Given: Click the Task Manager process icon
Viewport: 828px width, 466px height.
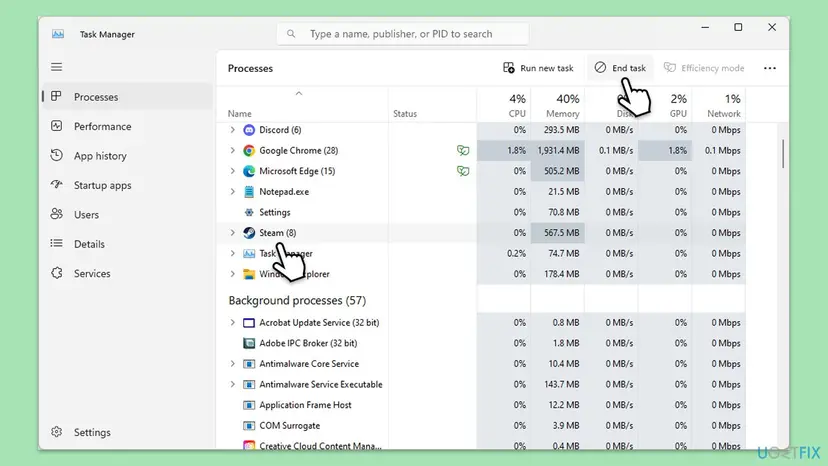Looking at the screenshot, I should pos(249,254).
